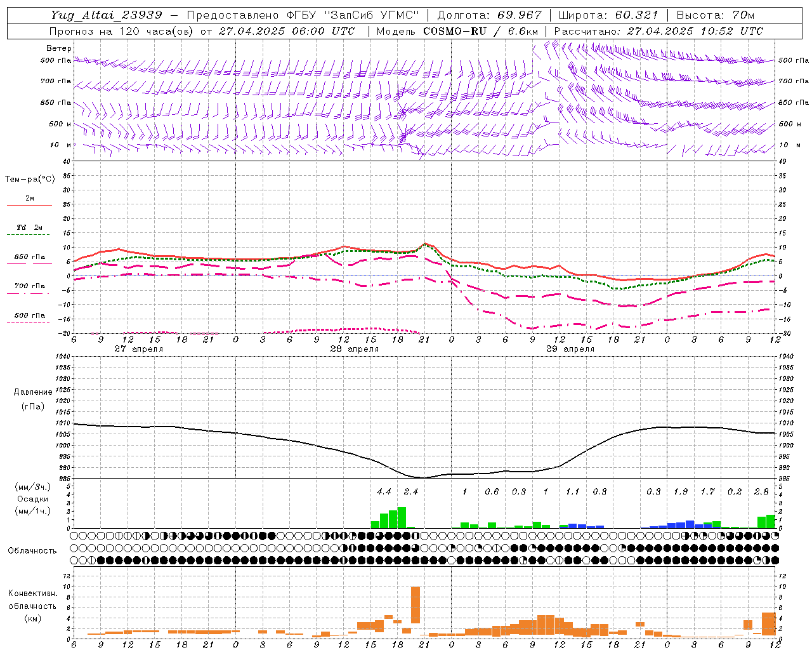Click the left 10 м wind level label

[x=61, y=145]
